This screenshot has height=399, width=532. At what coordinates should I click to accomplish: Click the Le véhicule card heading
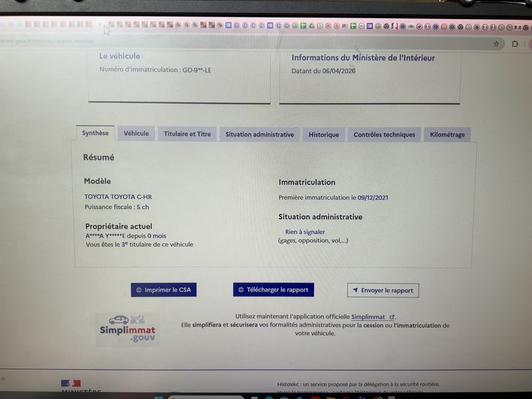[120, 56]
